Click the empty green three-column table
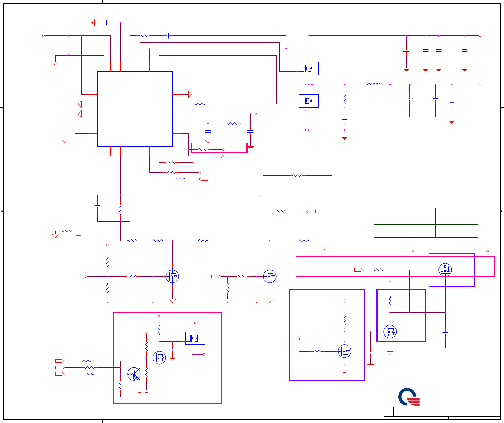This screenshot has width=504, height=423. (x=426, y=223)
